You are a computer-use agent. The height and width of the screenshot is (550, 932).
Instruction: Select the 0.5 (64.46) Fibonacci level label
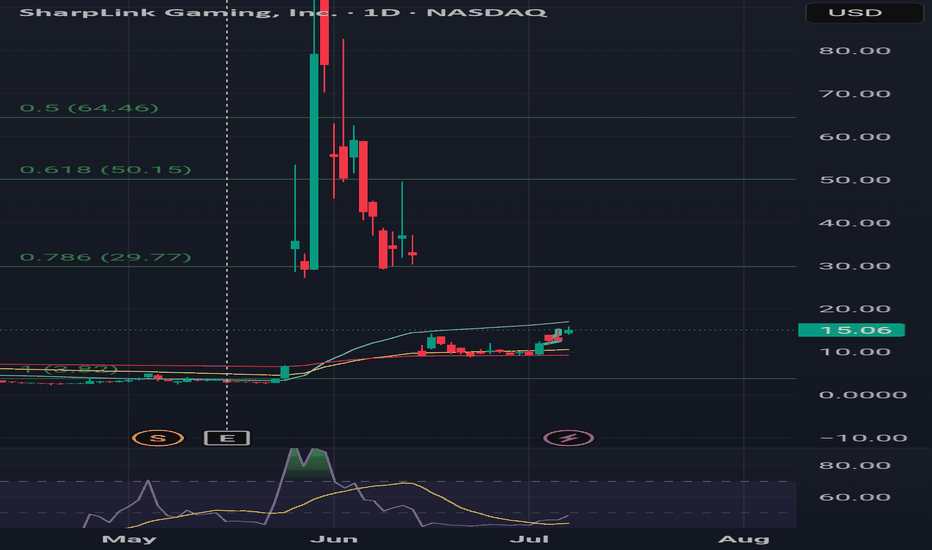[89, 108]
